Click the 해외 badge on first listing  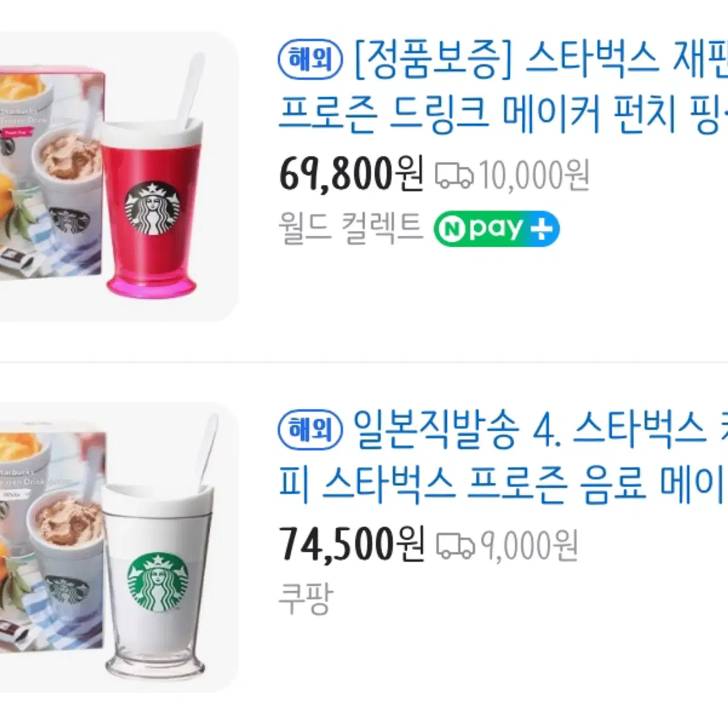(310, 60)
